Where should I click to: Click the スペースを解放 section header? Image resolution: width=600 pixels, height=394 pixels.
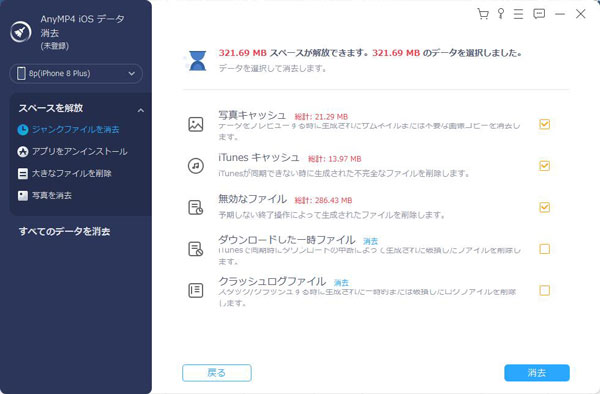[51, 108]
